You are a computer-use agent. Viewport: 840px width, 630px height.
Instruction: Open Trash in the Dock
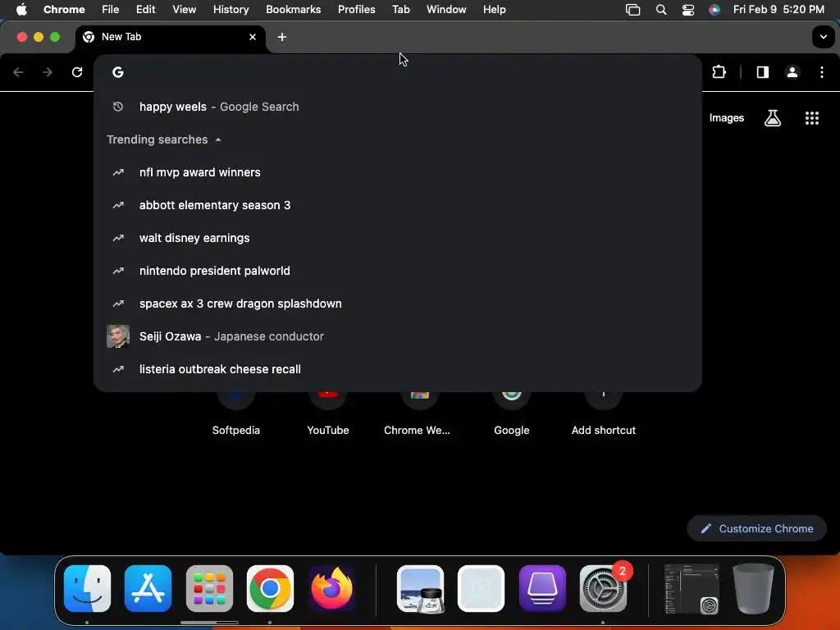pyautogui.click(x=753, y=588)
